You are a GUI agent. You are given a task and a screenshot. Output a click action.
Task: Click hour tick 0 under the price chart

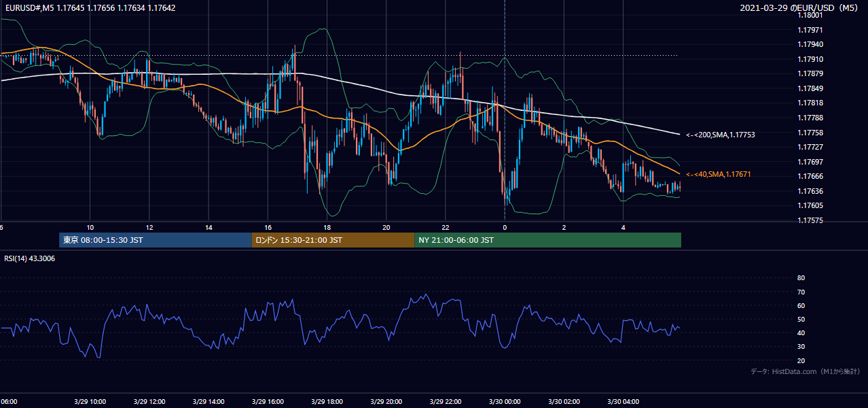pyautogui.click(x=504, y=227)
